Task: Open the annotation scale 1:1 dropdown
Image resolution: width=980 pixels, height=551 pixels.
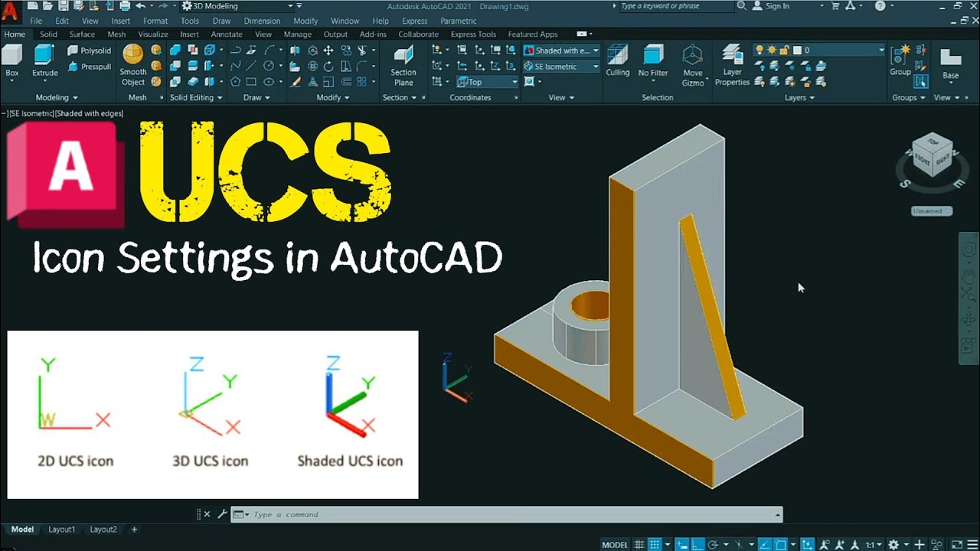Action: (x=872, y=544)
